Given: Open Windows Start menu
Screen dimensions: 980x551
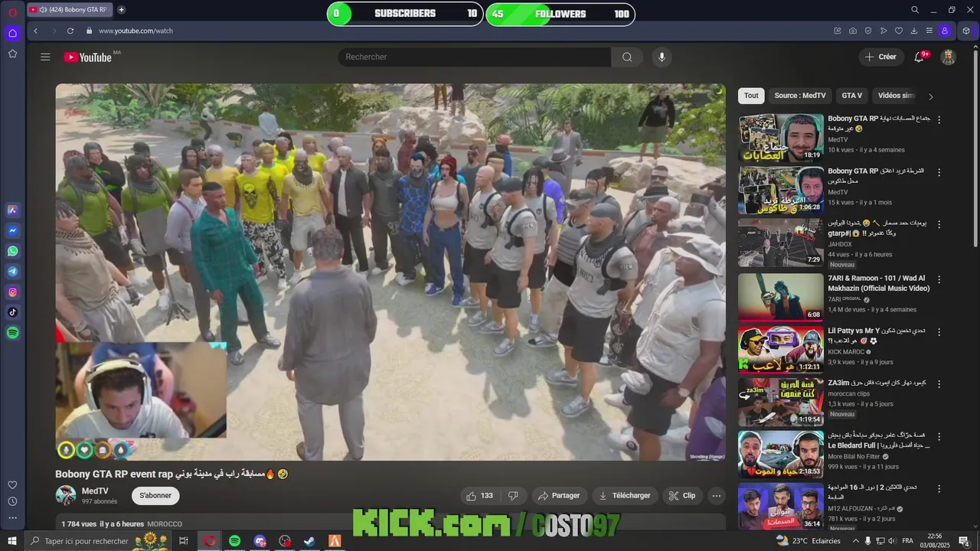Looking at the screenshot, I should point(13,541).
